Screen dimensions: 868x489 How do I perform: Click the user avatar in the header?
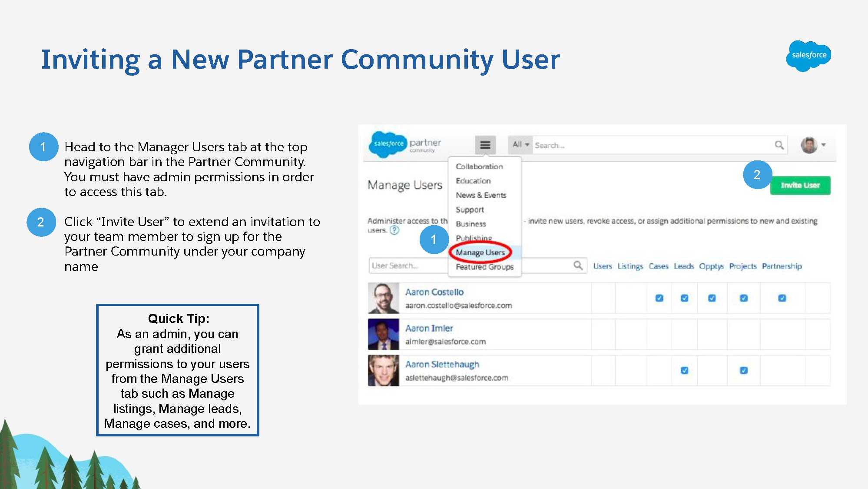click(808, 145)
